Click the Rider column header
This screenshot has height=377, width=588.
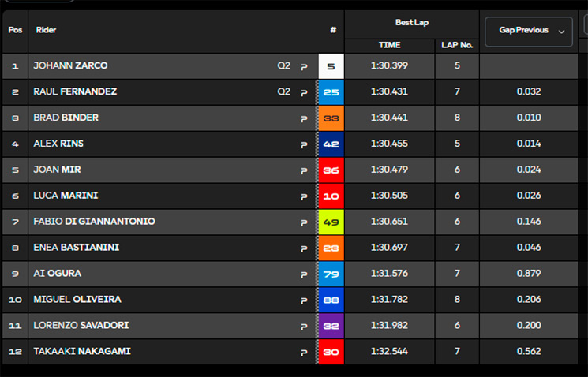(x=46, y=30)
